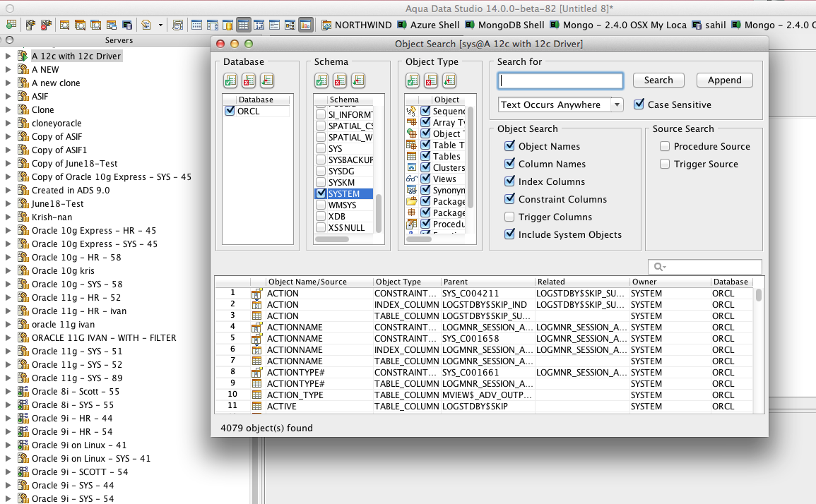
Task: Click the Search button
Action: pyautogui.click(x=658, y=80)
